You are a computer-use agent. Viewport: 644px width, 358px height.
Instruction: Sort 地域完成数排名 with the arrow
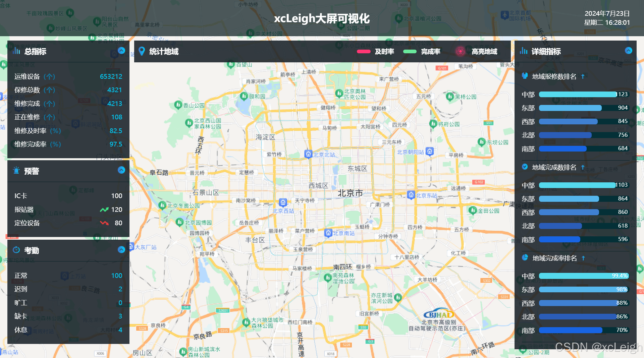(x=583, y=167)
